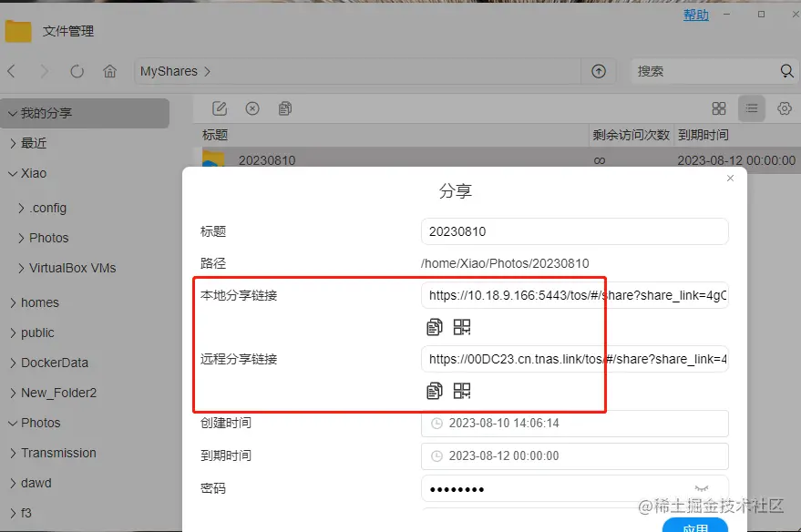Click the search magnifier icon
This screenshot has height=532, width=801.
point(787,71)
